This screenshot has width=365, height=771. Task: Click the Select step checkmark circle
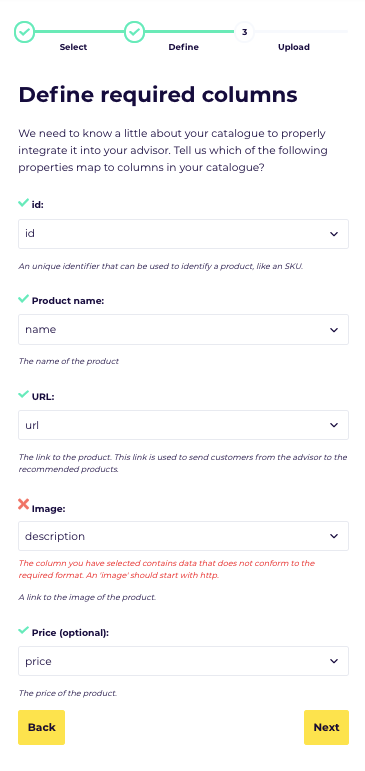[24, 32]
